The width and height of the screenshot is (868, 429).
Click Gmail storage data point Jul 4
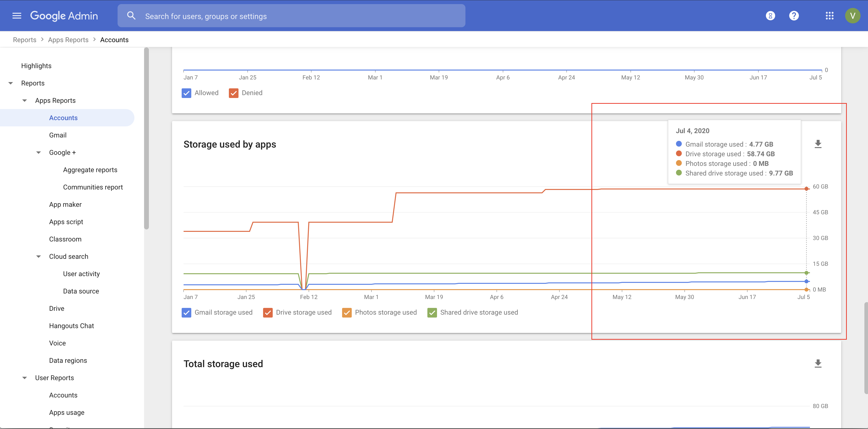click(806, 281)
